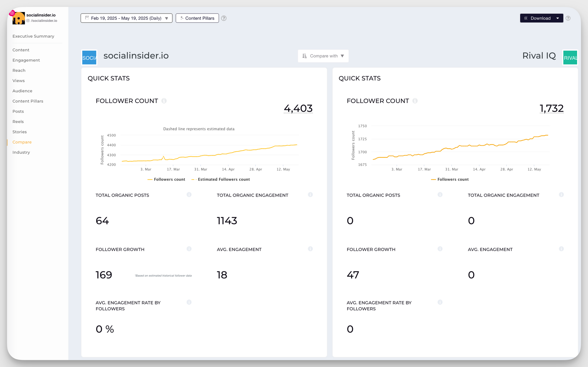The image size is (588, 367).
Task: Click the sparkle icon on Content Pillars button
Action: pos(182,18)
